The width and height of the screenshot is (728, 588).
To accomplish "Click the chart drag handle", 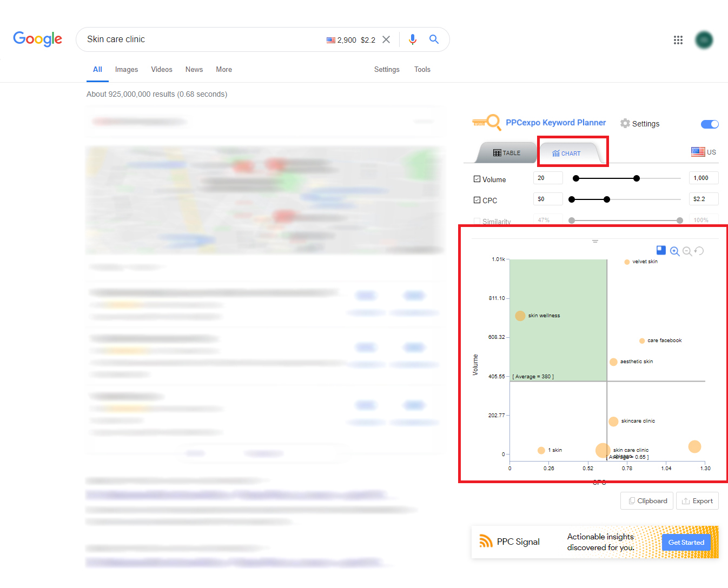I will [595, 242].
